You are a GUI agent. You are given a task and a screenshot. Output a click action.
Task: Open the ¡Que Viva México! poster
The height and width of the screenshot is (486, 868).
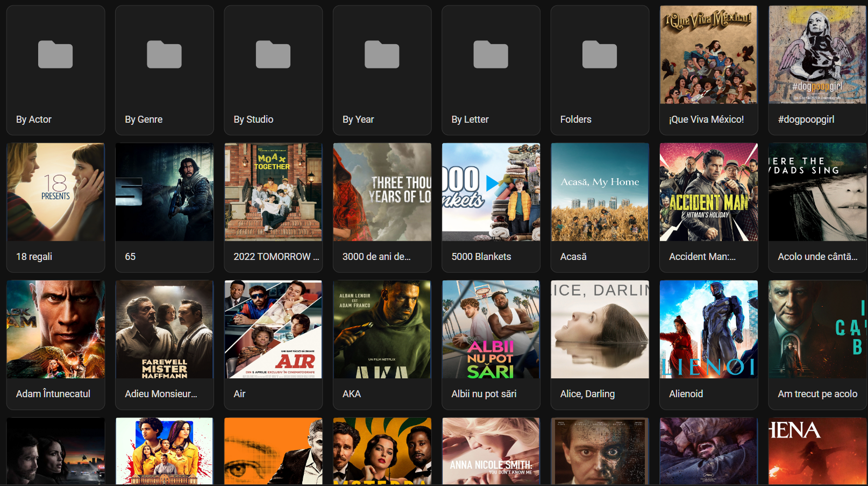coord(709,54)
